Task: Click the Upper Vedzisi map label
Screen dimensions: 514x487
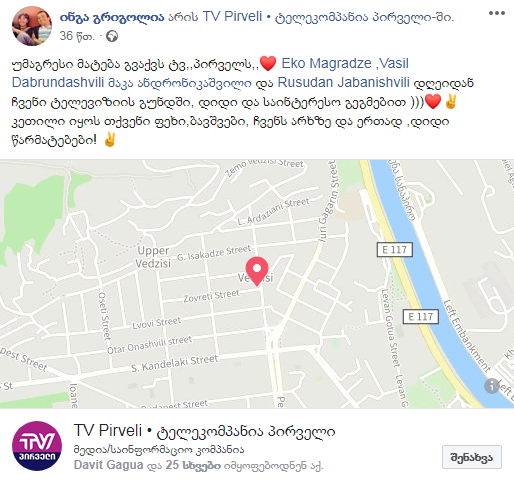Action: point(153,257)
